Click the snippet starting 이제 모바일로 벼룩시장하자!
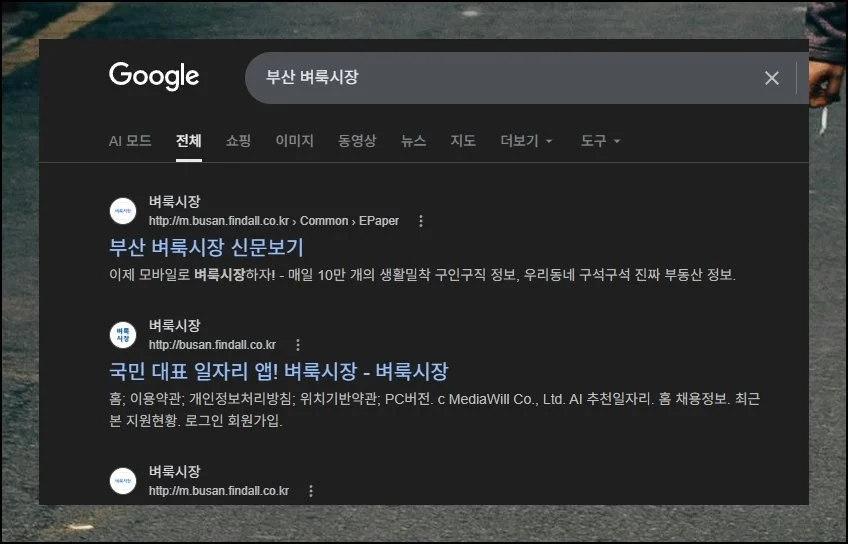 (x=422, y=275)
